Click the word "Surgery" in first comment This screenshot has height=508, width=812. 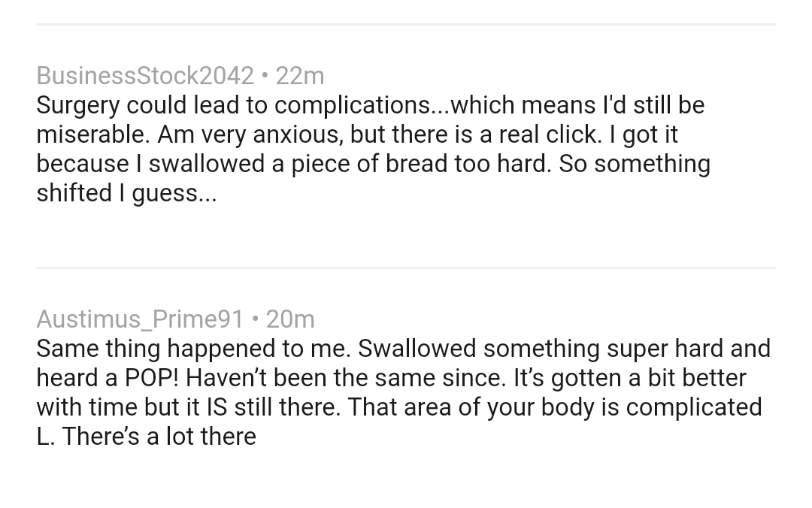77,104
